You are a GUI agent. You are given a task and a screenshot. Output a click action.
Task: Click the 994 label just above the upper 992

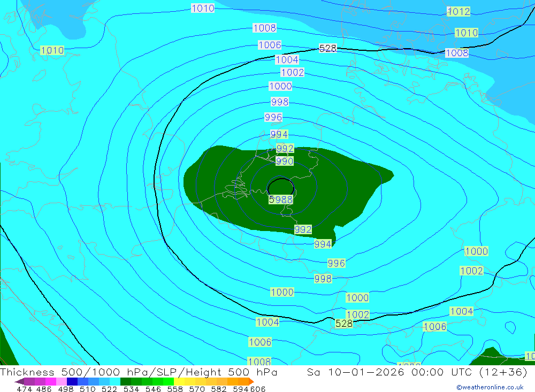[279, 134]
